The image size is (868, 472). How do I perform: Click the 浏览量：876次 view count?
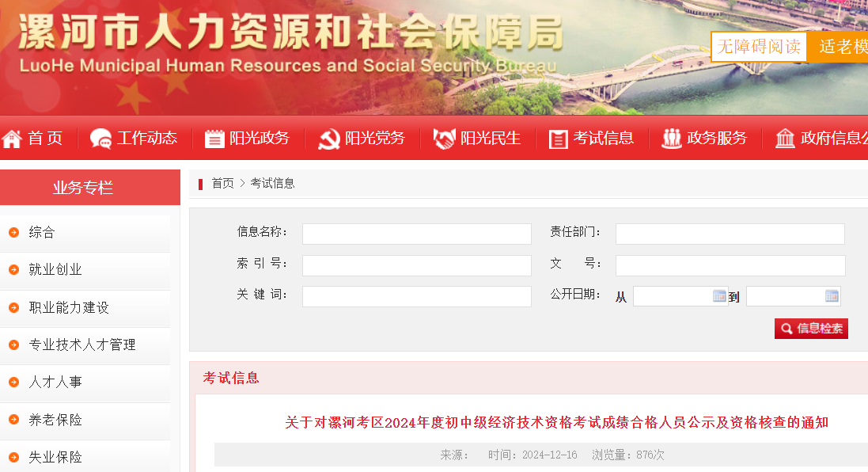tap(627, 455)
